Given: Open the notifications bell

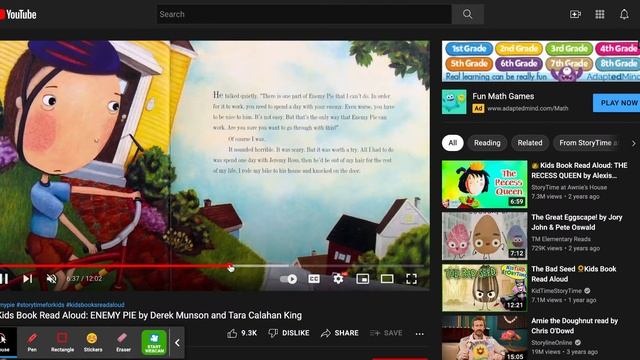Looking at the screenshot, I should (624, 14).
